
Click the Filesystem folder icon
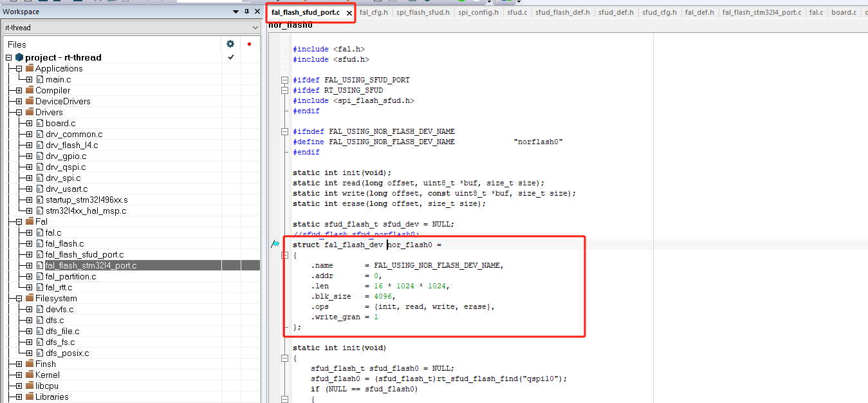[x=30, y=298]
